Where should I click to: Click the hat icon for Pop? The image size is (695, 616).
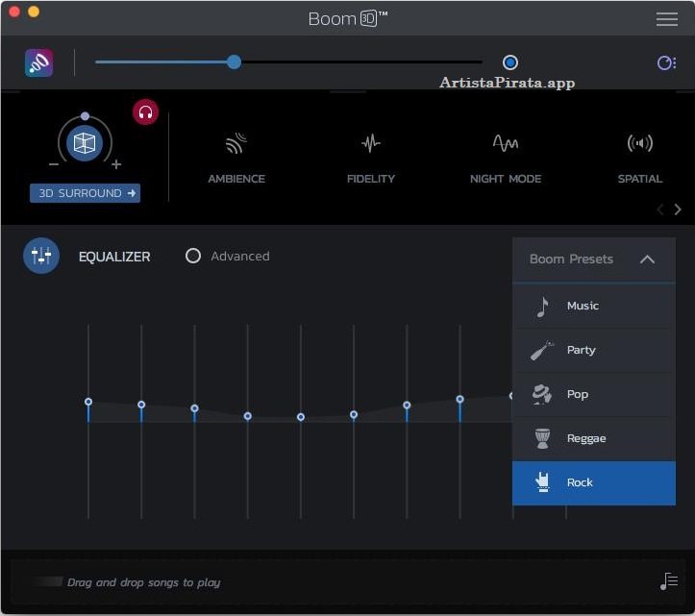[x=542, y=394]
